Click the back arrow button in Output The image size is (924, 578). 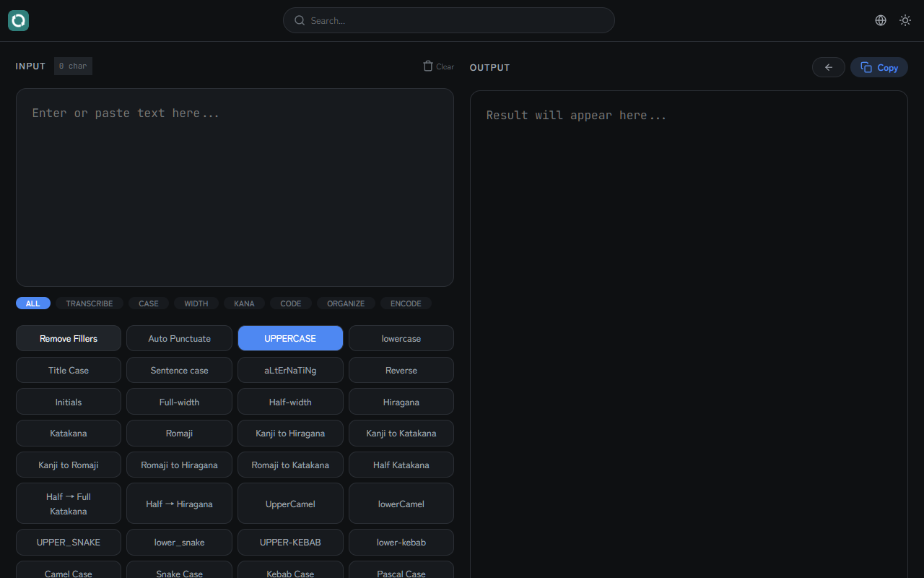(x=829, y=67)
